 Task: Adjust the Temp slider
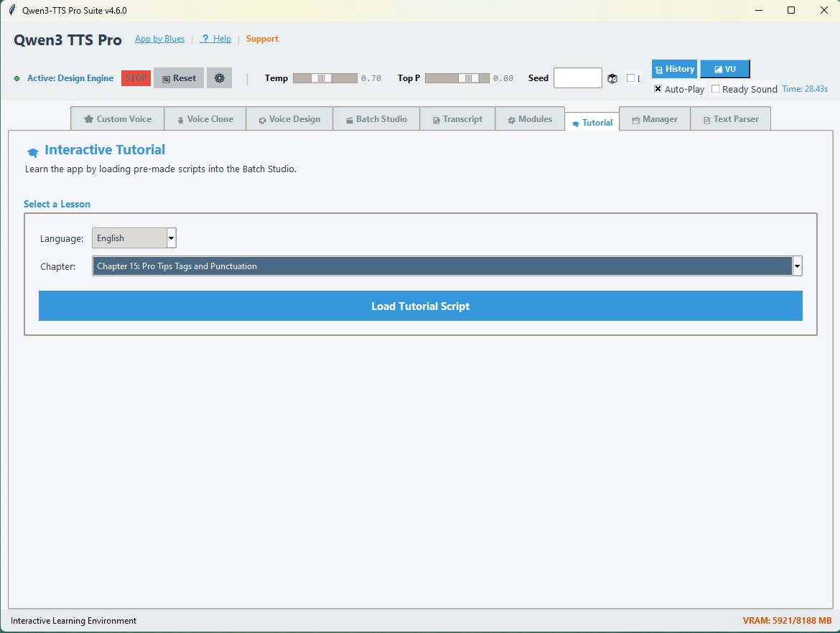[x=323, y=78]
